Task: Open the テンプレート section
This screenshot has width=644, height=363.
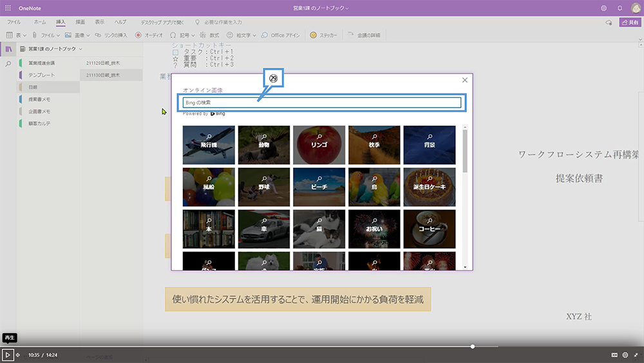Action: tap(48, 75)
